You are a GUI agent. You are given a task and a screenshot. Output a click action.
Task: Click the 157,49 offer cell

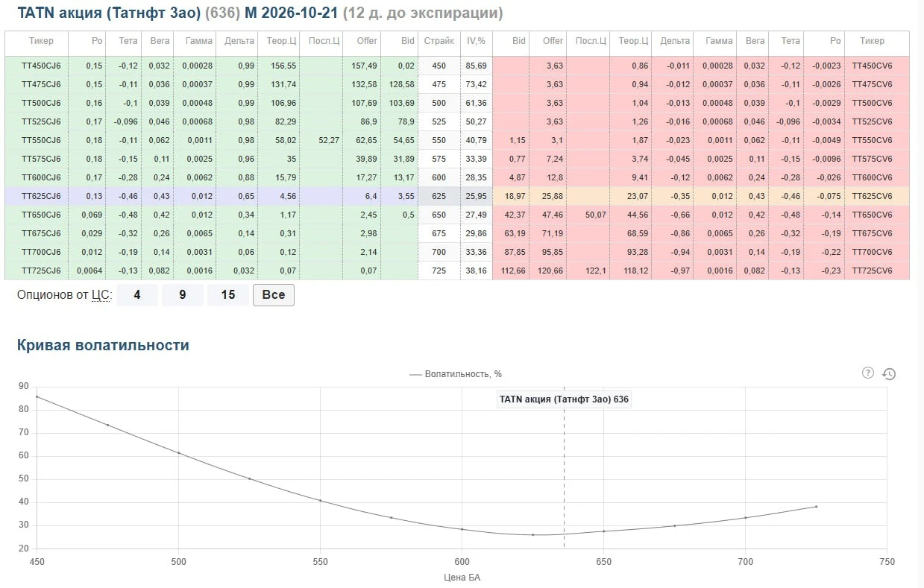click(x=362, y=66)
